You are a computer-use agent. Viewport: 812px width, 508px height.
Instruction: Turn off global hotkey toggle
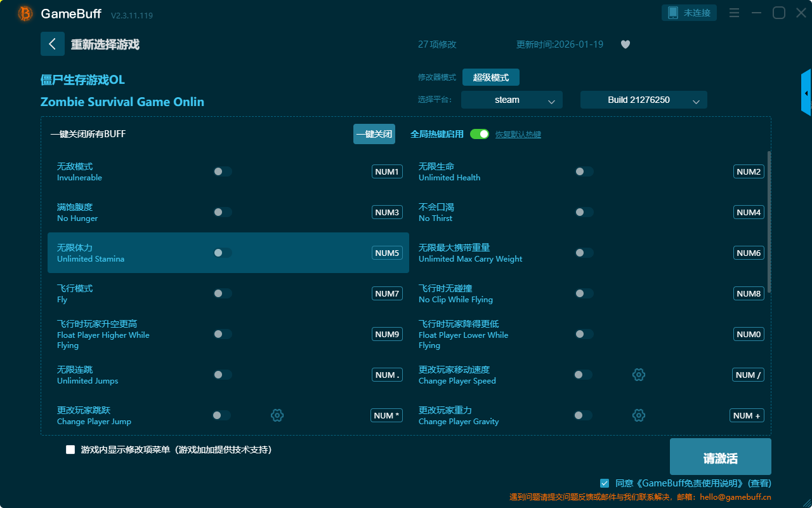[480, 134]
